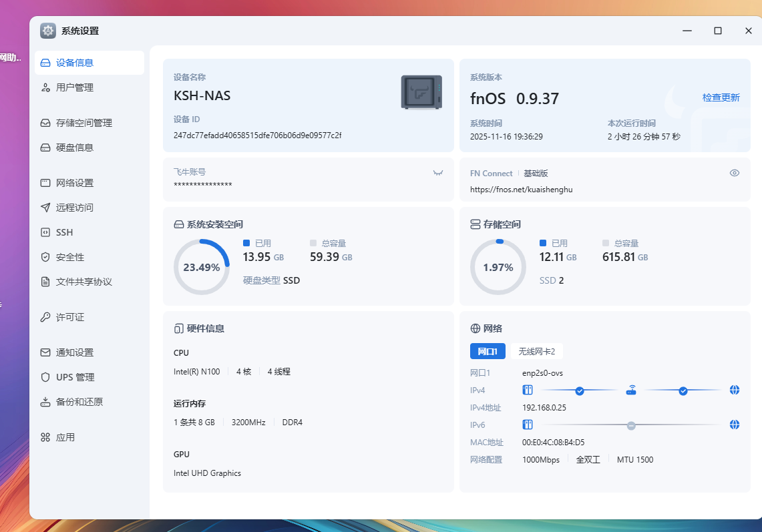This screenshot has width=762, height=532.
Task: Click the IPv6 local device icon
Action: (x=527, y=425)
